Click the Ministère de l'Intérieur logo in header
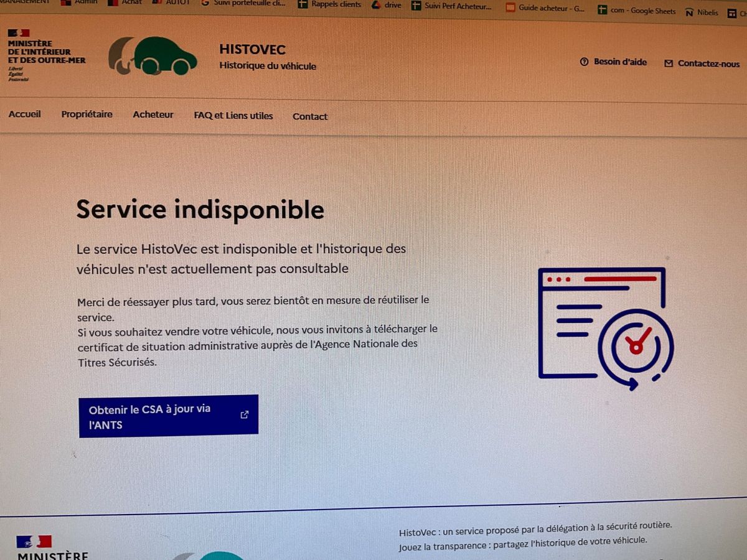 coord(46,55)
